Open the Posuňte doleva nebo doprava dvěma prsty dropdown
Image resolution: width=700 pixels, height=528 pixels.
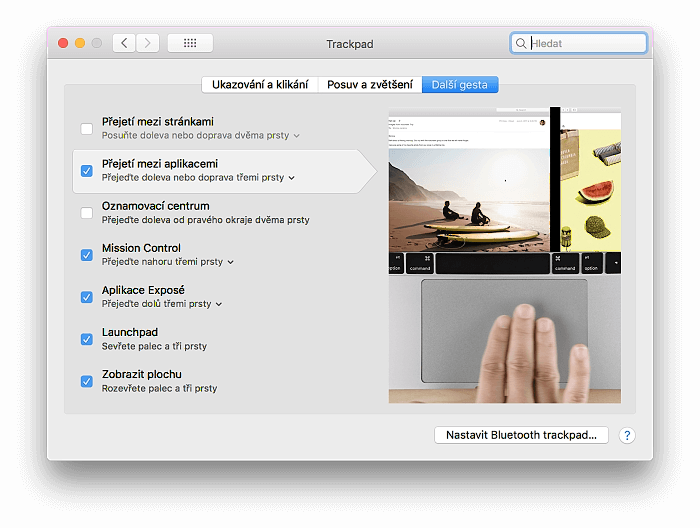pyautogui.click(x=200, y=135)
